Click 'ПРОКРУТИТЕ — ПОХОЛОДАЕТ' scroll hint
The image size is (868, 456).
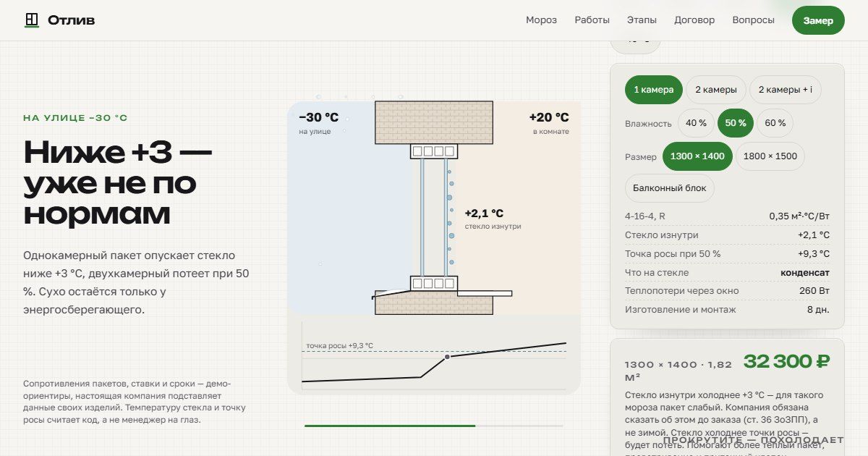click(x=753, y=440)
